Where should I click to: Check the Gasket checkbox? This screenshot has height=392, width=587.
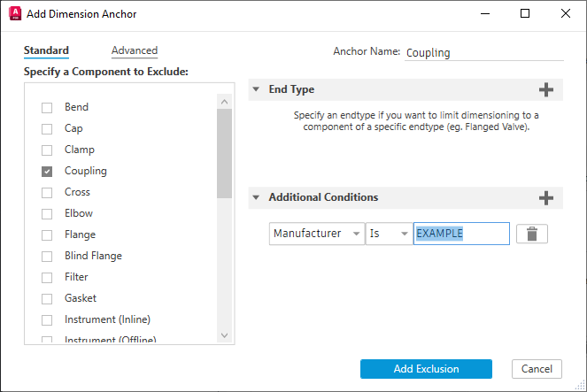tap(47, 299)
